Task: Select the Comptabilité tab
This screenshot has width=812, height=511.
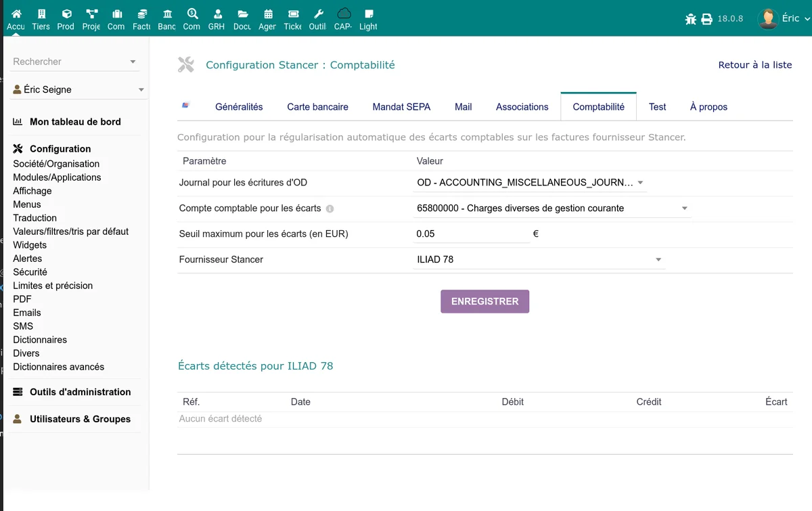Action: [x=599, y=107]
